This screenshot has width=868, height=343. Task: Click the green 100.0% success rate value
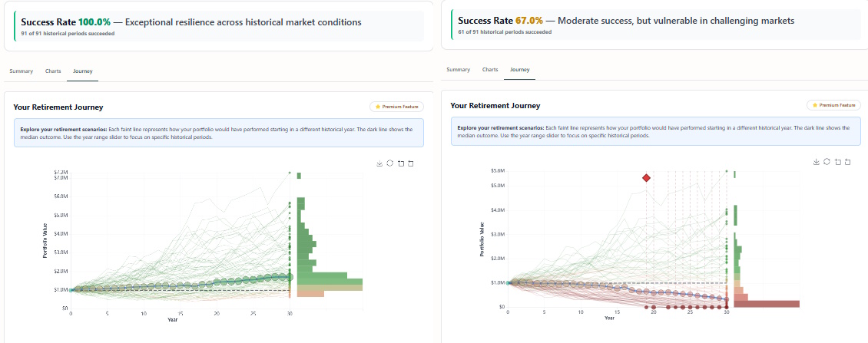[x=94, y=22]
